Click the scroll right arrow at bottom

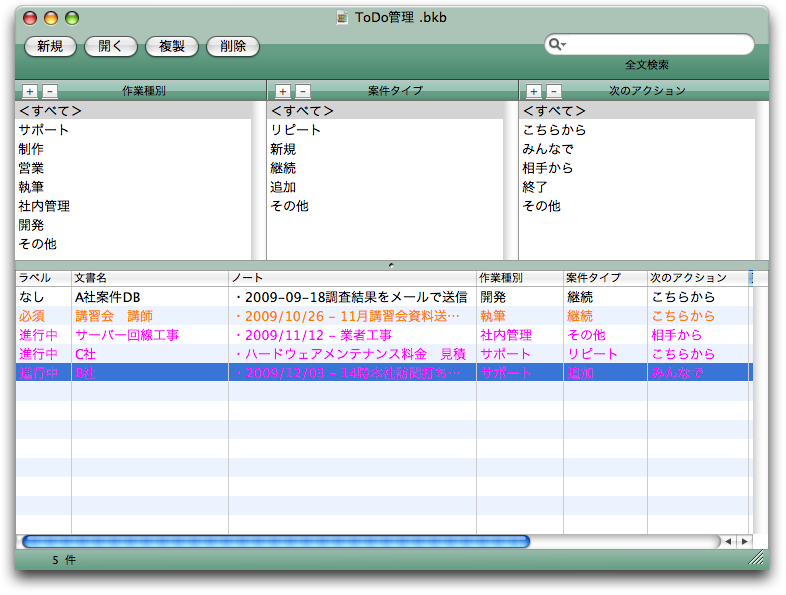click(743, 541)
